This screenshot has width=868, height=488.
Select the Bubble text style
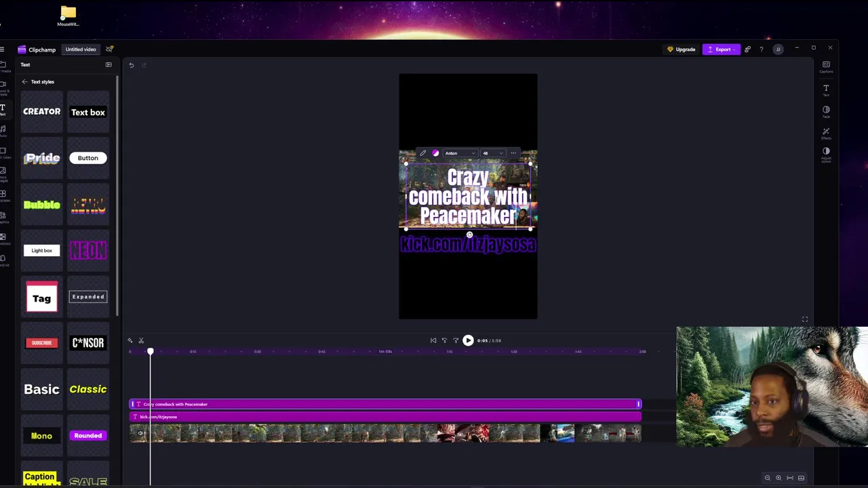click(x=42, y=204)
